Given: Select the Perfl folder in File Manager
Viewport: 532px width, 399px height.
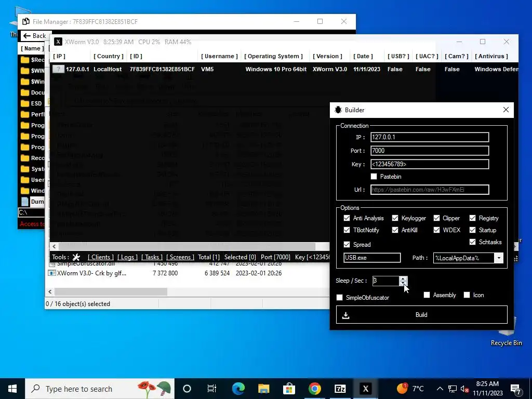Looking at the screenshot, I should point(33,114).
